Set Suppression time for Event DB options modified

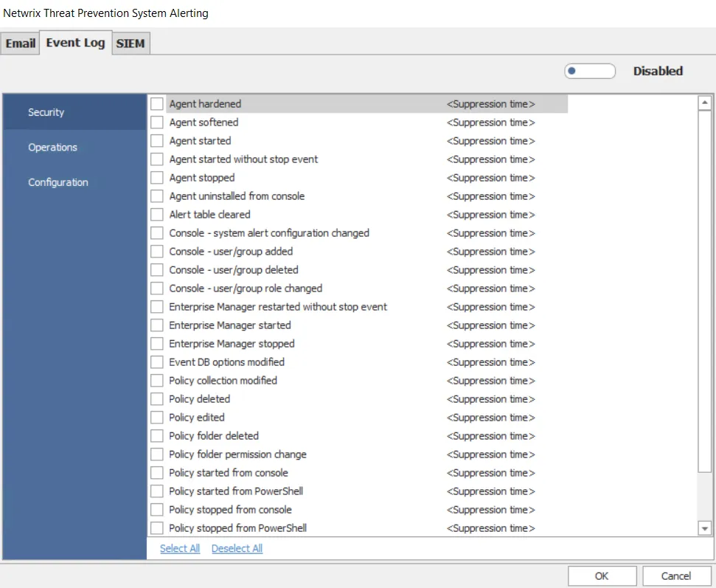click(491, 362)
